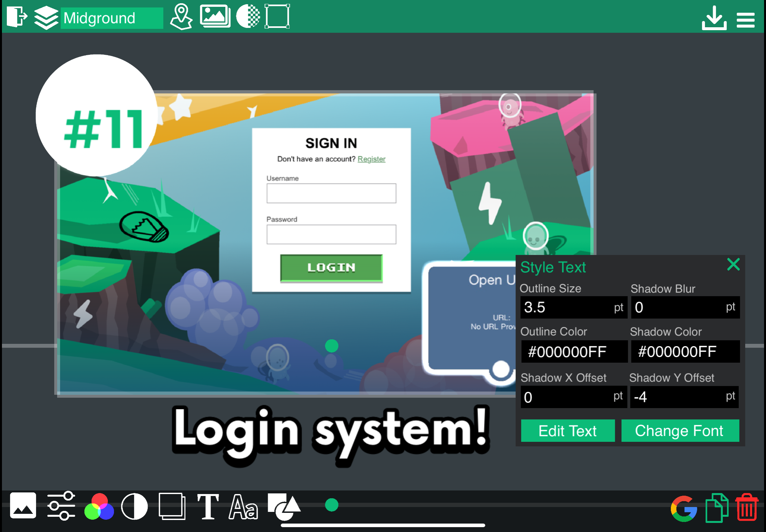Open the layers stack icon
The width and height of the screenshot is (766, 532).
[46, 17]
